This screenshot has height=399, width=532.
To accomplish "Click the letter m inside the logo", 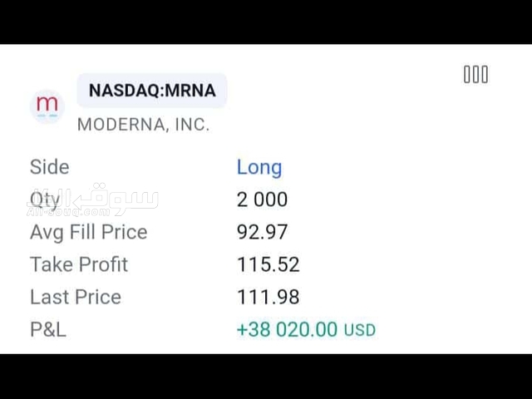I will (47, 104).
